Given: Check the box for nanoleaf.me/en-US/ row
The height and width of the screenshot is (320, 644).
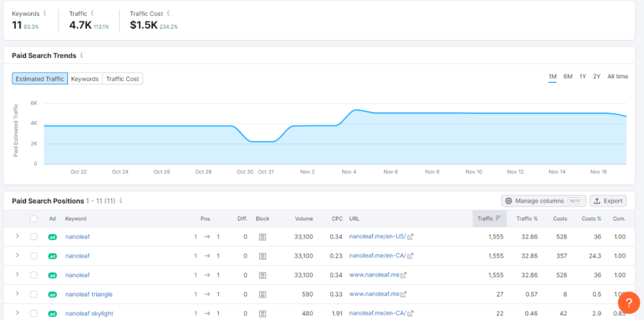Looking at the screenshot, I should (x=33, y=237).
